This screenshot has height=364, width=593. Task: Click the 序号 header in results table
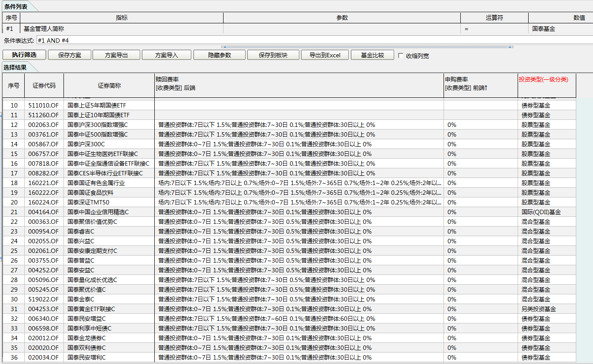coord(14,85)
